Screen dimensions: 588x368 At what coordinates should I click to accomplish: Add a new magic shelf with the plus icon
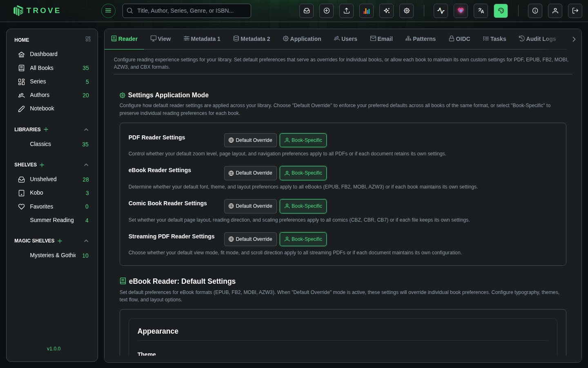[x=60, y=241]
